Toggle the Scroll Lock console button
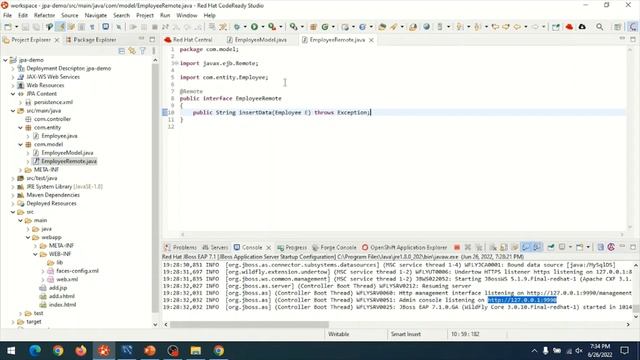This screenshot has height=360, width=640. [x=504, y=247]
